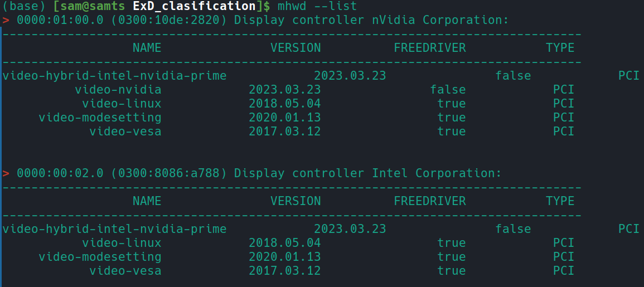Click the VERSION header in Intel table
Image resolution: width=644 pixels, height=287 pixels.
coord(296,201)
